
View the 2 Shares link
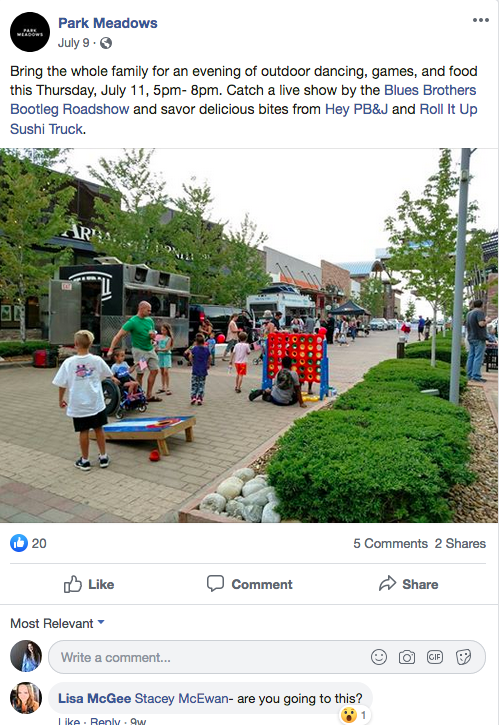[460, 543]
